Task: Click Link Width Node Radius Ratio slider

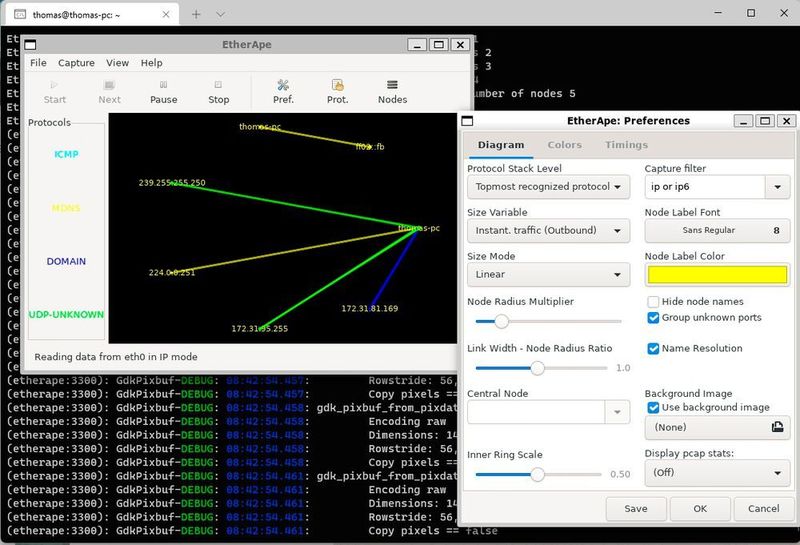Action: pos(541,368)
